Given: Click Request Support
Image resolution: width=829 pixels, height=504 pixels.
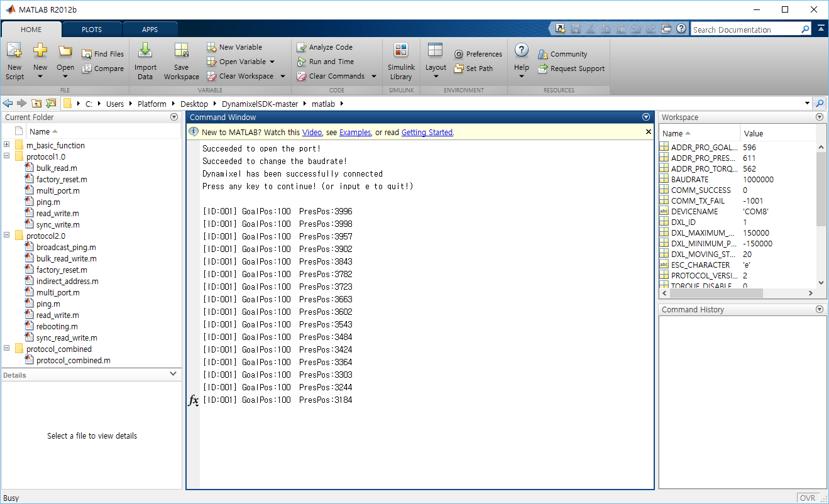Looking at the screenshot, I should click(571, 68).
